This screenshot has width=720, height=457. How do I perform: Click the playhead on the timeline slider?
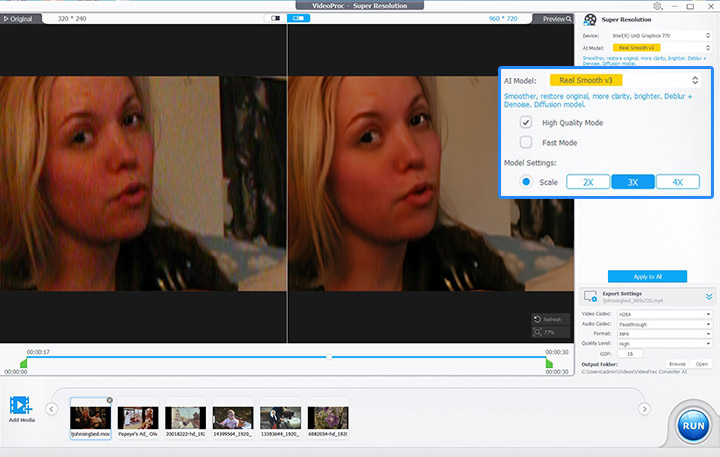click(x=329, y=357)
